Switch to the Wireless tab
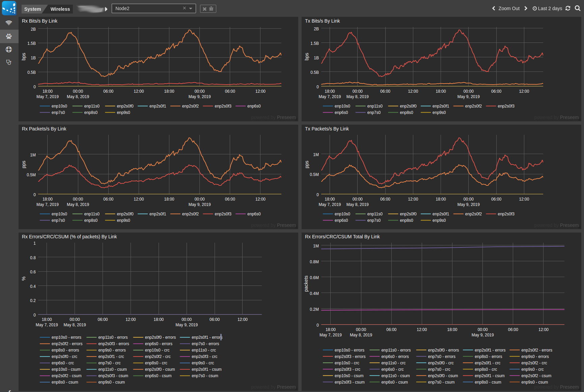 pyautogui.click(x=60, y=9)
